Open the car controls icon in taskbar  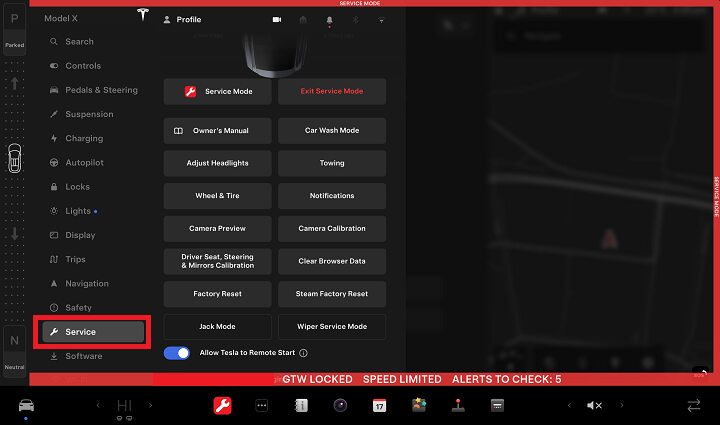pyautogui.click(x=26, y=405)
